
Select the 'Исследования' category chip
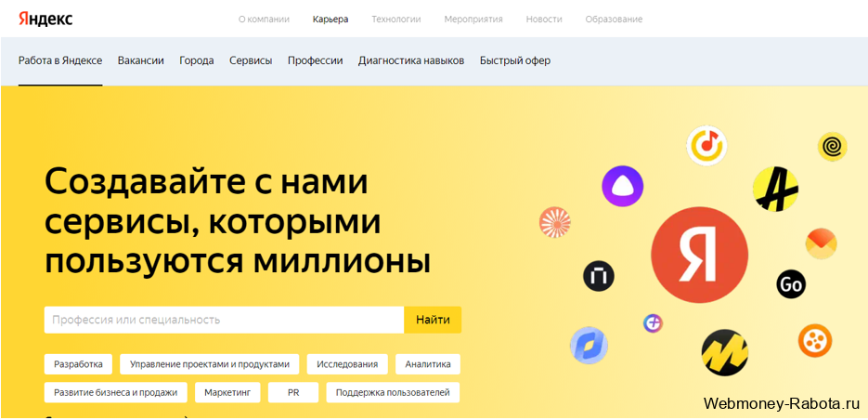(347, 364)
